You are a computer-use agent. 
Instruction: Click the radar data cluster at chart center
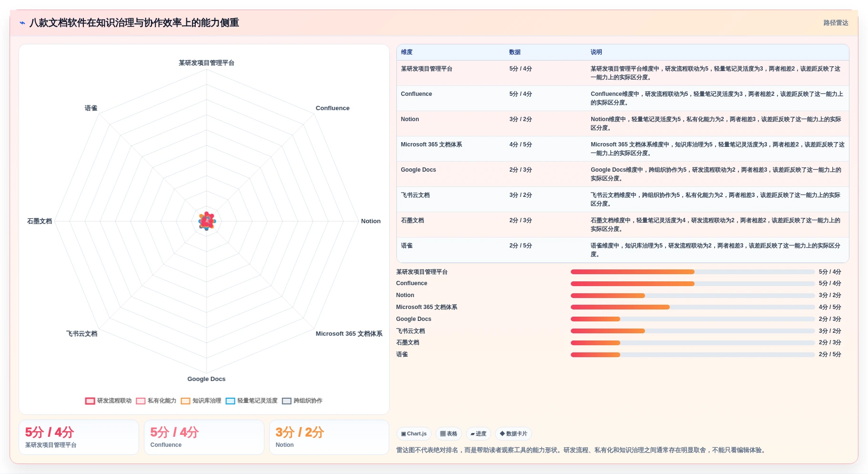coord(207,221)
